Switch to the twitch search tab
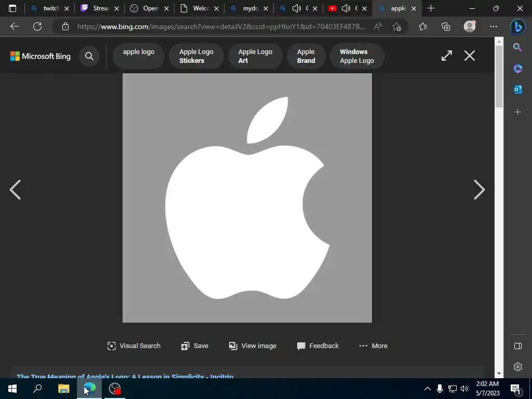This screenshot has width=532, height=399. coord(49,8)
